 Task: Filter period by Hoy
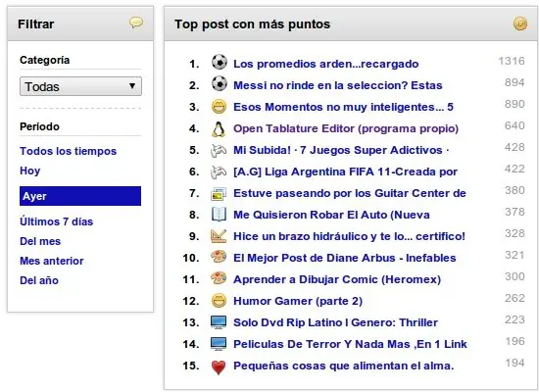pyautogui.click(x=30, y=171)
